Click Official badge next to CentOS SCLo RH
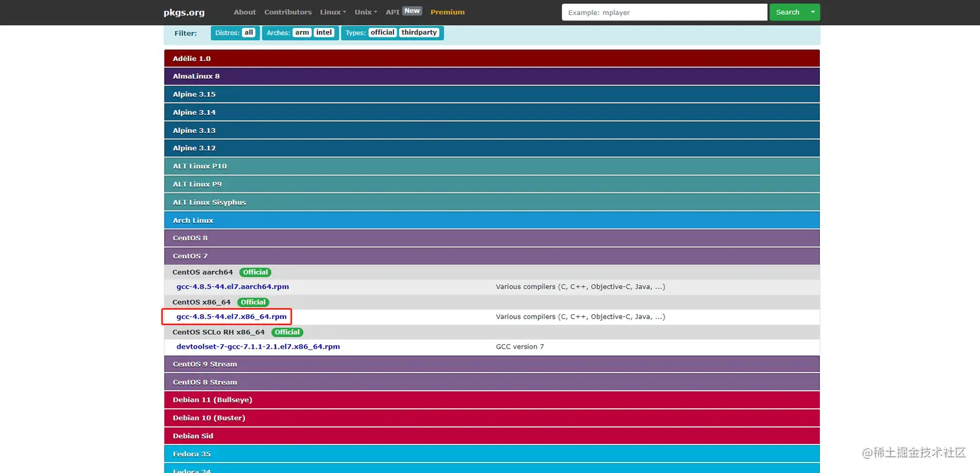This screenshot has width=980, height=473. [287, 332]
